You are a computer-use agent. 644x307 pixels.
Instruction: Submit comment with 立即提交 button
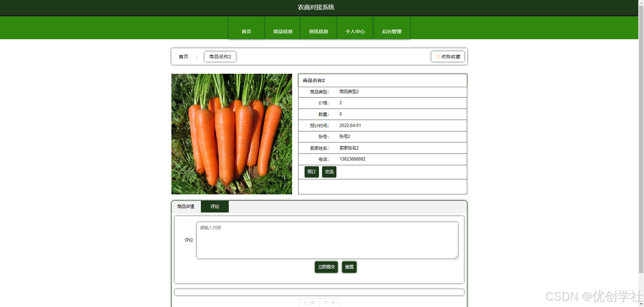(x=326, y=267)
